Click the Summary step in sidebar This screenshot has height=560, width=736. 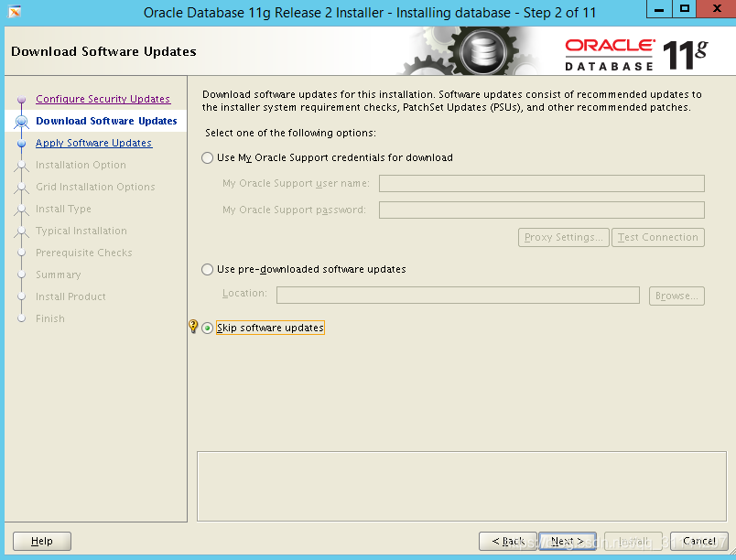(x=59, y=275)
